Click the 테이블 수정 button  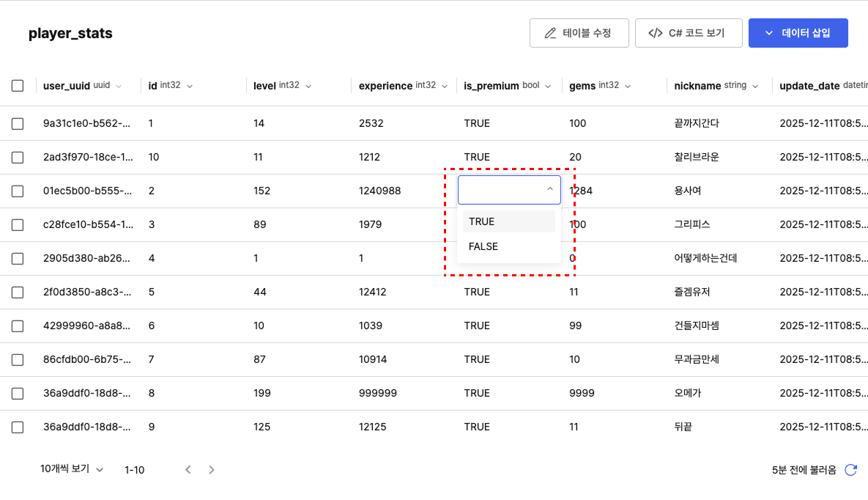(x=579, y=32)
